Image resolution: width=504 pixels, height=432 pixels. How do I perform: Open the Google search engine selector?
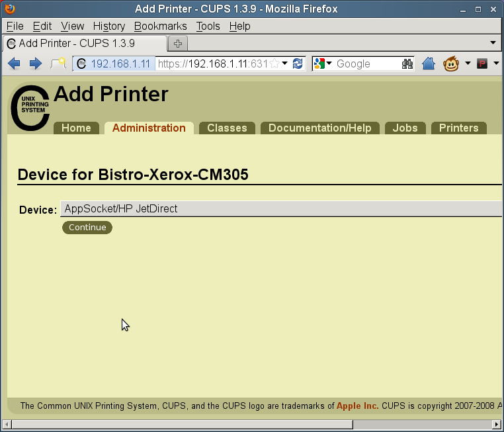point(323,64)
